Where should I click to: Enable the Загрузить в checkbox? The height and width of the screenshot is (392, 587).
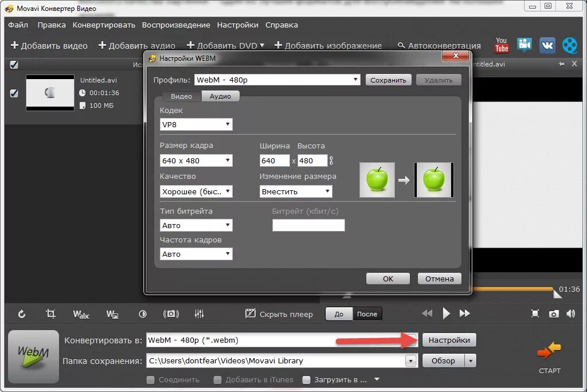(x=306, y=379)
